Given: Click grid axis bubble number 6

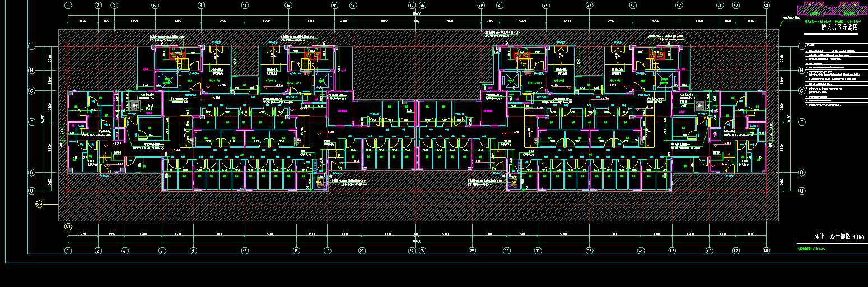Looking at the screenshot, I should [x=155, y=6].
